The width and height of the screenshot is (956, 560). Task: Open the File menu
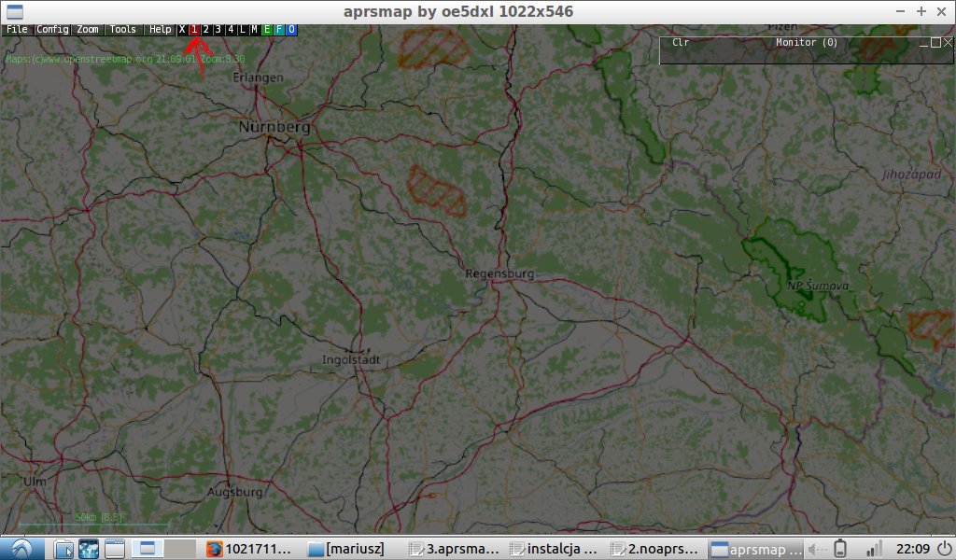(x=17, y=29)
